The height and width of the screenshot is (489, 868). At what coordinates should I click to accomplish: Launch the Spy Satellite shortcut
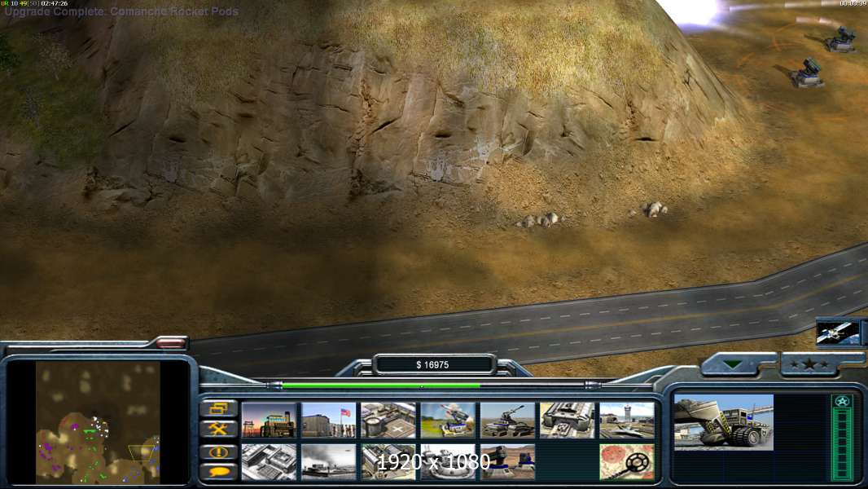click(x=838, y=333)
